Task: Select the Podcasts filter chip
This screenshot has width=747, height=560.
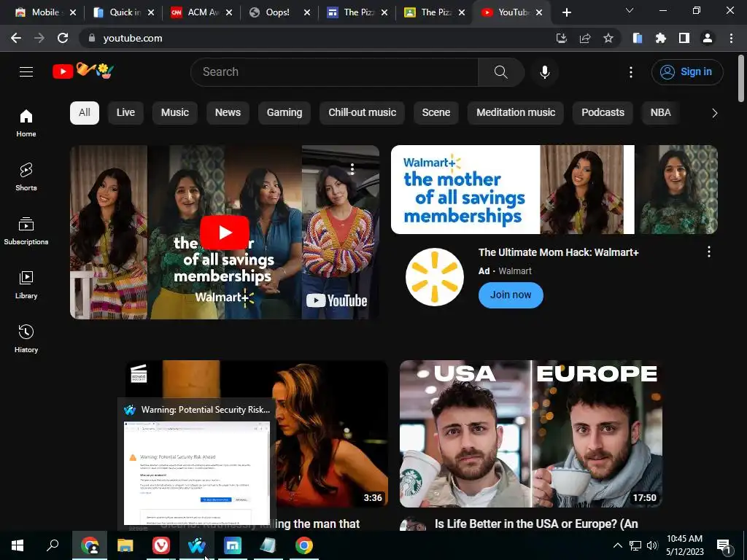Action: click(603, 113)
